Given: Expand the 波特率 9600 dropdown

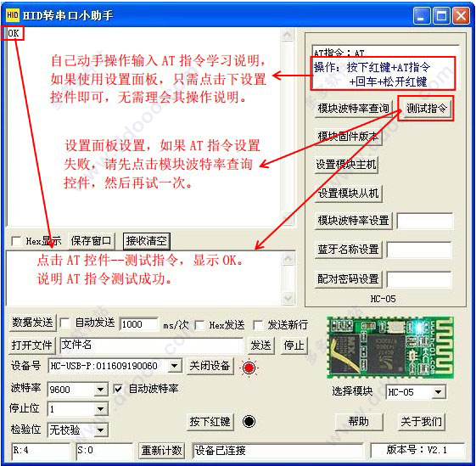Looking at the screenshot, I should click(x=100, y=390).
